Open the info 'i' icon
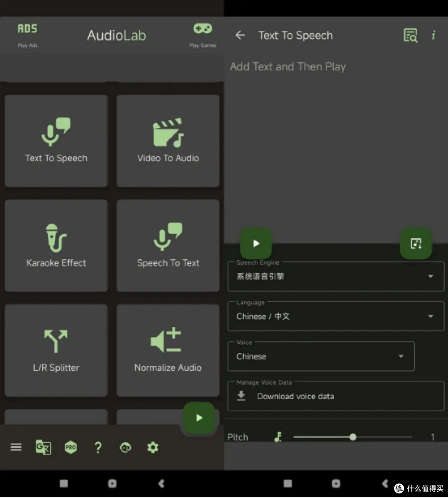 [x=433, y=35]
